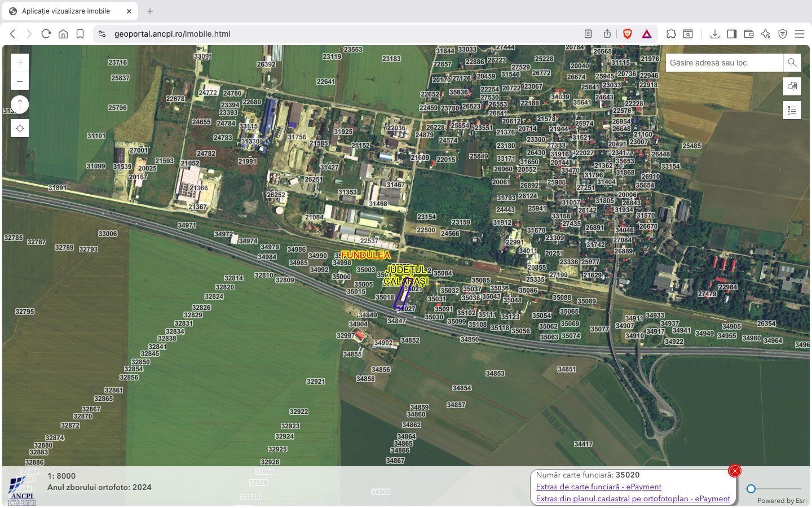Open the browser downloads panel

714,34
